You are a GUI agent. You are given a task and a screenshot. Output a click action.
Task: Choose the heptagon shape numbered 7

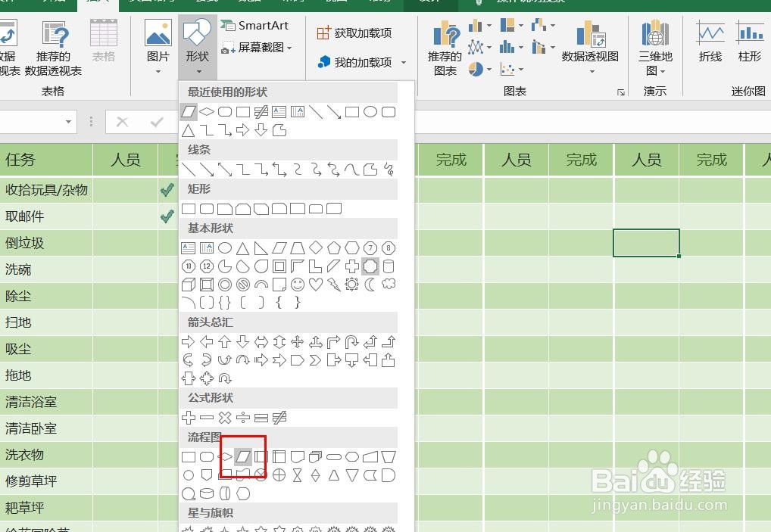370,248
